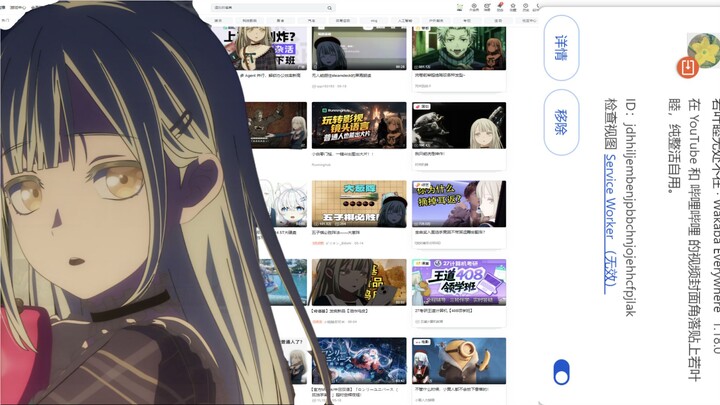Viewport: 720px width, 405px height.
Task: Click the video title under 王道408 thumbnail
Action: tap(444, 311)
